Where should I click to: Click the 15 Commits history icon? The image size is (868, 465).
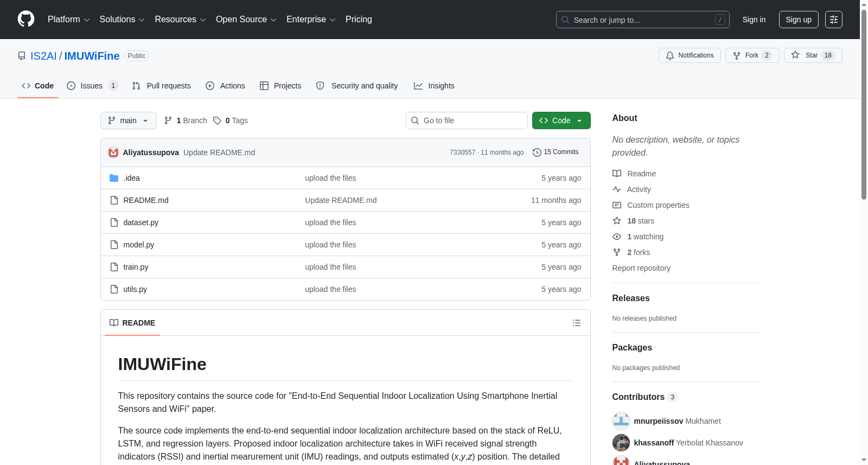point(537,152)
